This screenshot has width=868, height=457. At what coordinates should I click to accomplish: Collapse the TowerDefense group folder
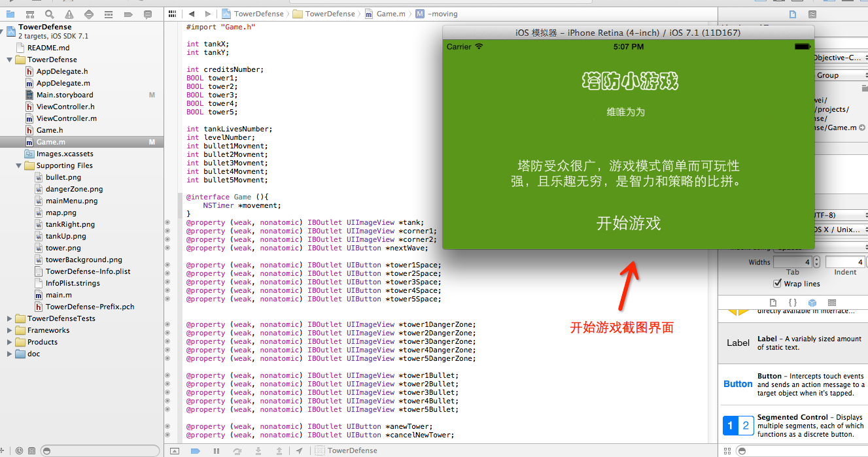(x=9, y=59)
